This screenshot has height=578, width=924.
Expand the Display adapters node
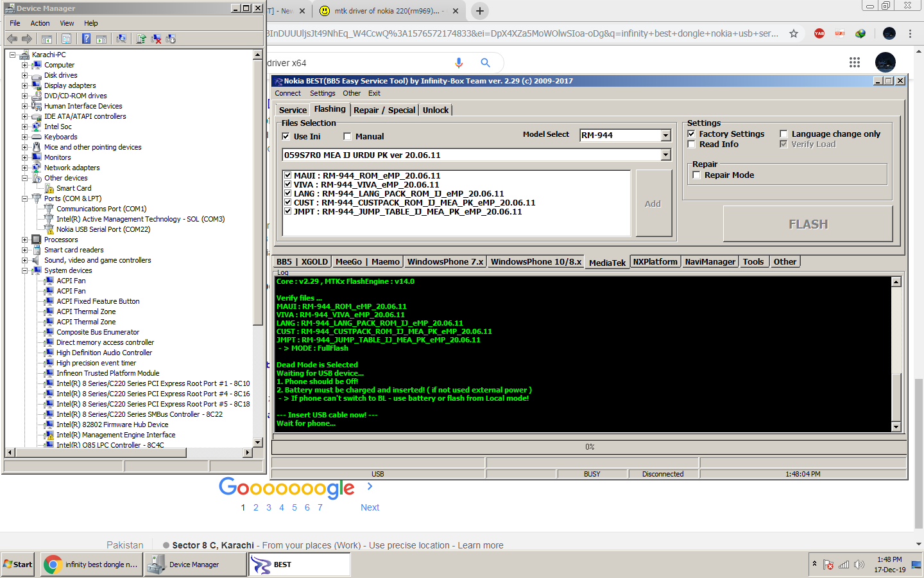[x=24, y=85]
